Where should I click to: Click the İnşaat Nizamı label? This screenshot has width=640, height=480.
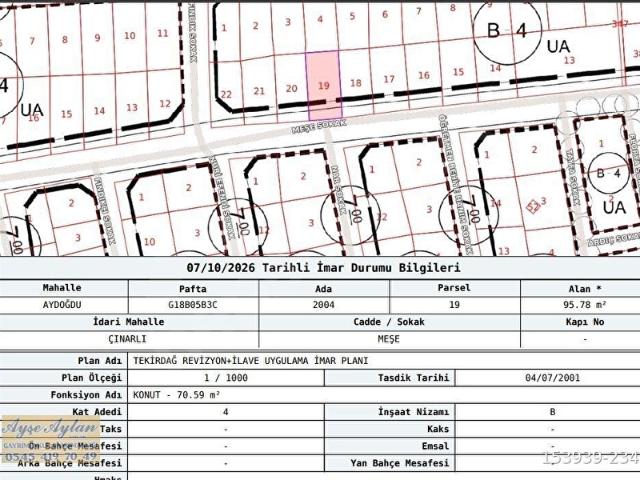pyautogui.click(x=413, y=412)
